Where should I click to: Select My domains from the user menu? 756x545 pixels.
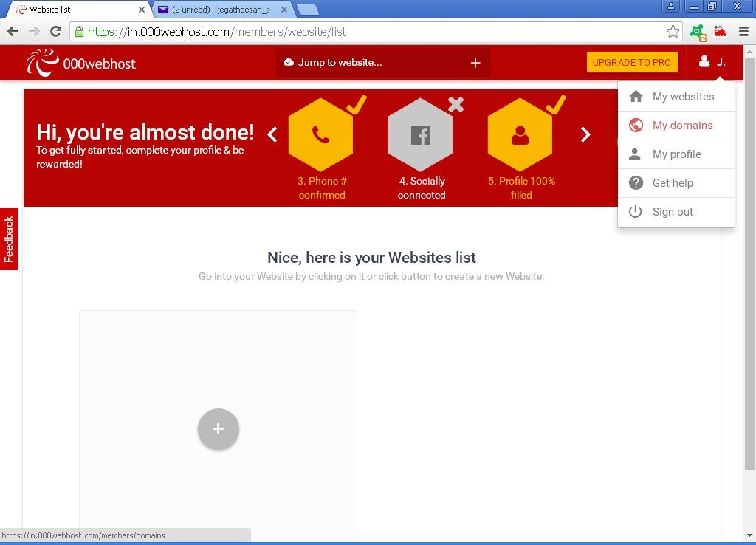(682, 126)
